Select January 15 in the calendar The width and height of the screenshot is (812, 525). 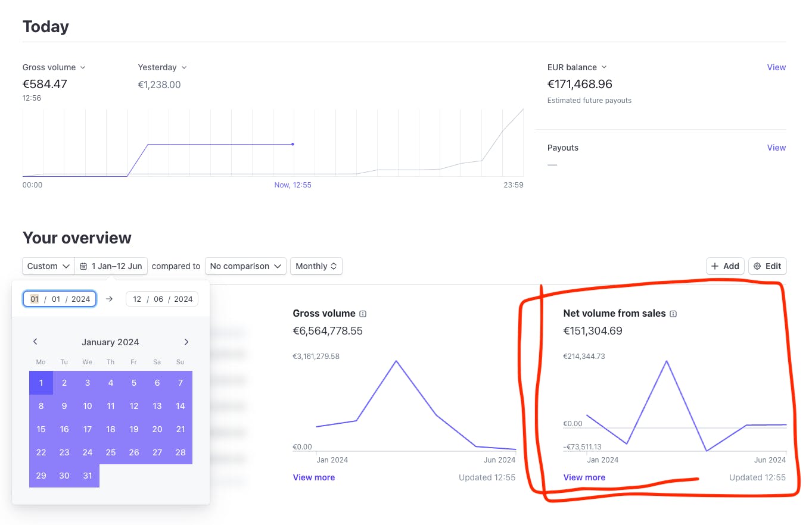pos(41,429)
